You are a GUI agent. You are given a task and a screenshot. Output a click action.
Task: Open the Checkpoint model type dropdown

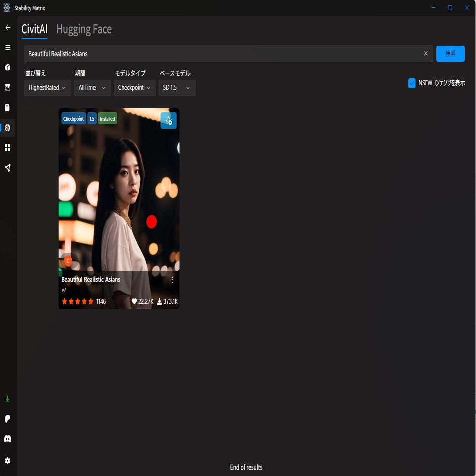click(135, 88)
